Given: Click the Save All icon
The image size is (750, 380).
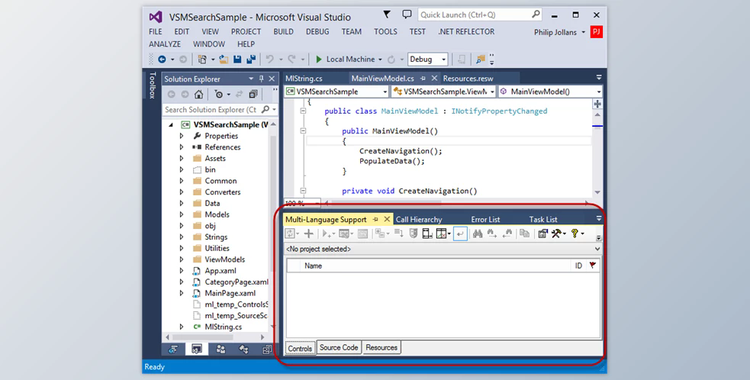Looking at the screenshot, I should (x=251, y=59).
